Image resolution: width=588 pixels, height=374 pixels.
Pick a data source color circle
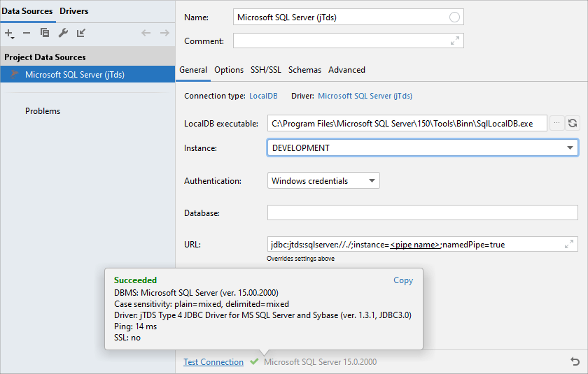(x=455, y=17)
